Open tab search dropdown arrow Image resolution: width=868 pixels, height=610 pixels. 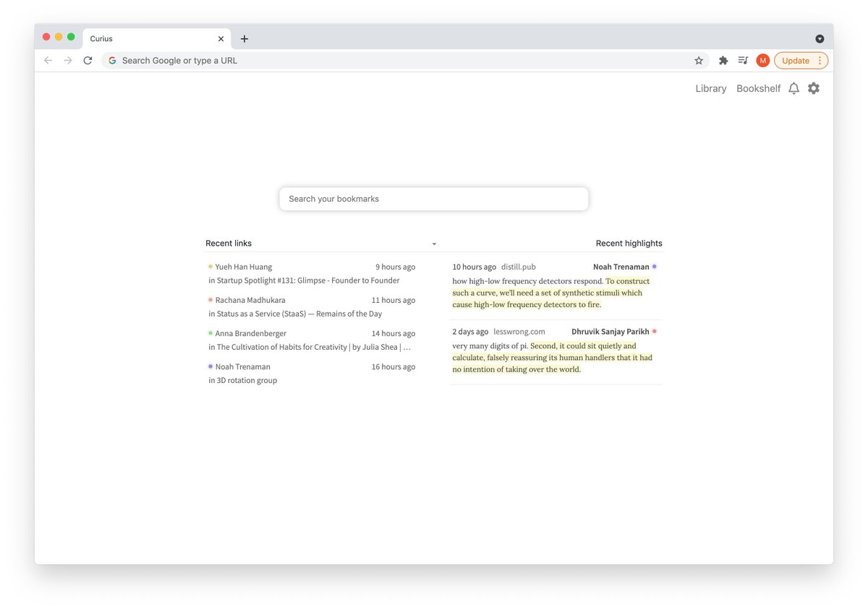click(820, 39)
